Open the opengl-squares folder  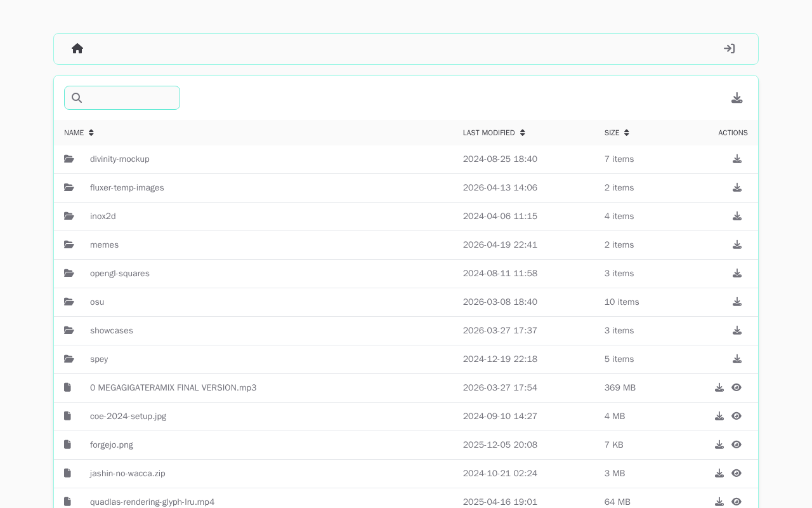coord(120,274)
